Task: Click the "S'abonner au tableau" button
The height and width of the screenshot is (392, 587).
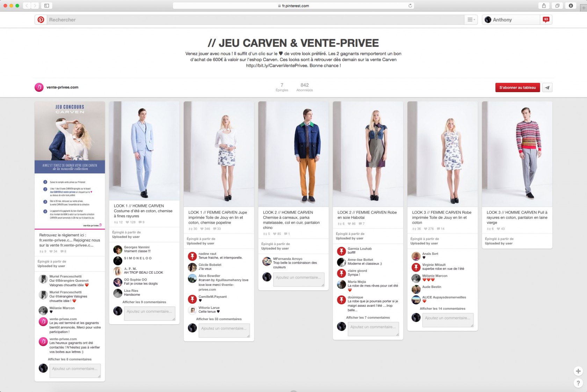Action: pos(517,88)
